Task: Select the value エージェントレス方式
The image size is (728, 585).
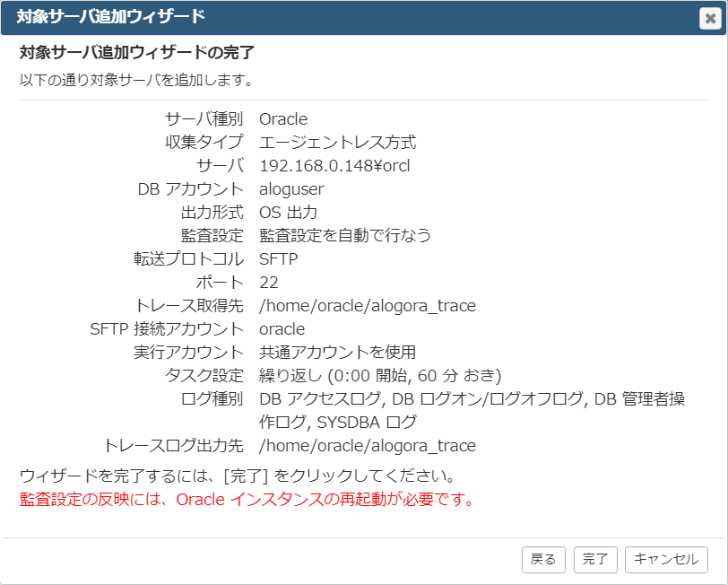Action: (337, 143)
